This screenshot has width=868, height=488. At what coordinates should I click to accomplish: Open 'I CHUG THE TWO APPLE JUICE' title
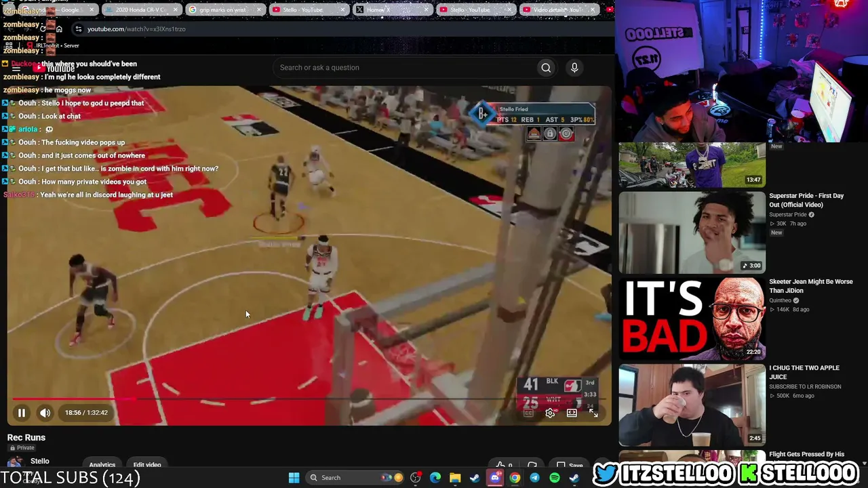coord(804,372)
